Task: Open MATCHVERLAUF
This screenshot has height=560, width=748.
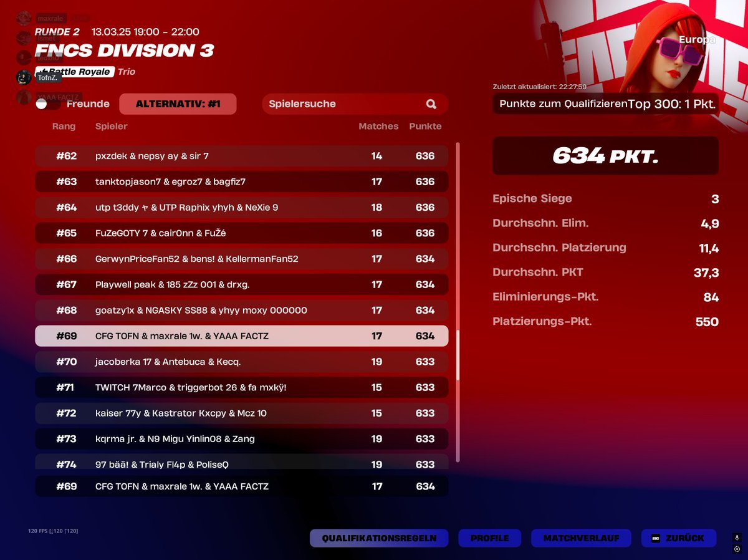Action: (581, 538)
